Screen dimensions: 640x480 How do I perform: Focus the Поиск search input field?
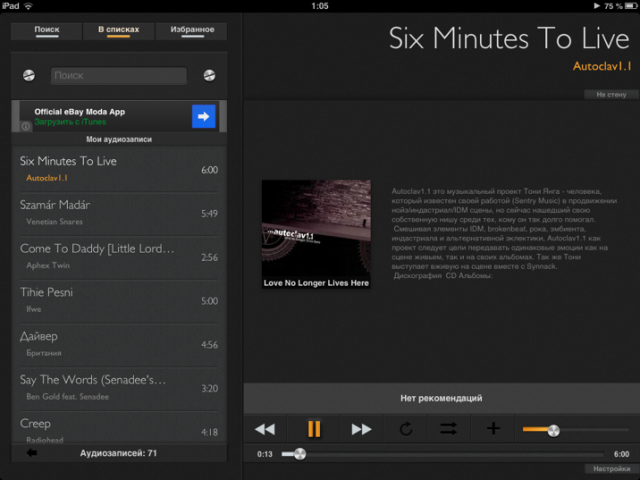click(119, 76)
